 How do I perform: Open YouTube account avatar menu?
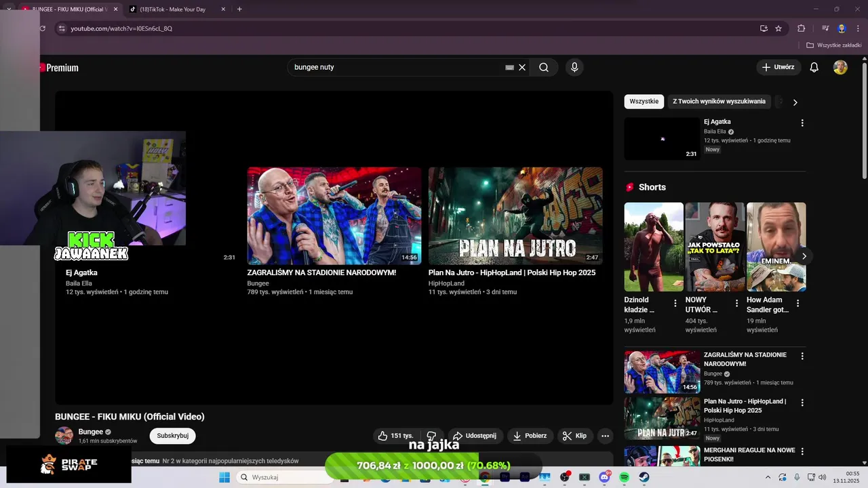pyautogui.click(x=840, y=67)
